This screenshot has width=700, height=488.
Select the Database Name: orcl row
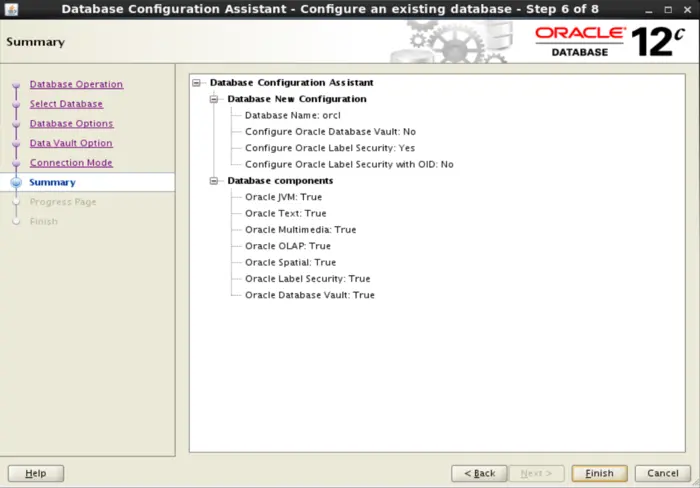tap(293, 116)
